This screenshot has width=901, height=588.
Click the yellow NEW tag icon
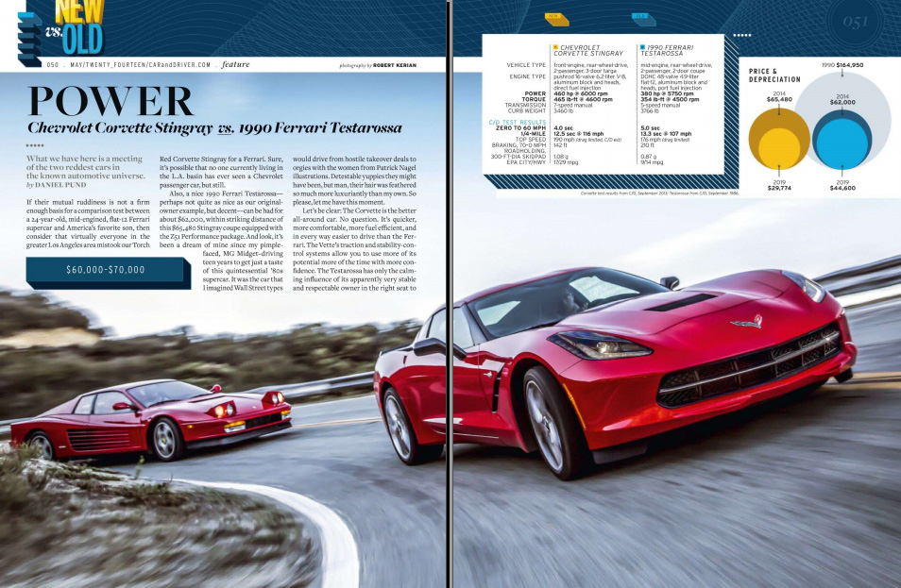(556, 19)
